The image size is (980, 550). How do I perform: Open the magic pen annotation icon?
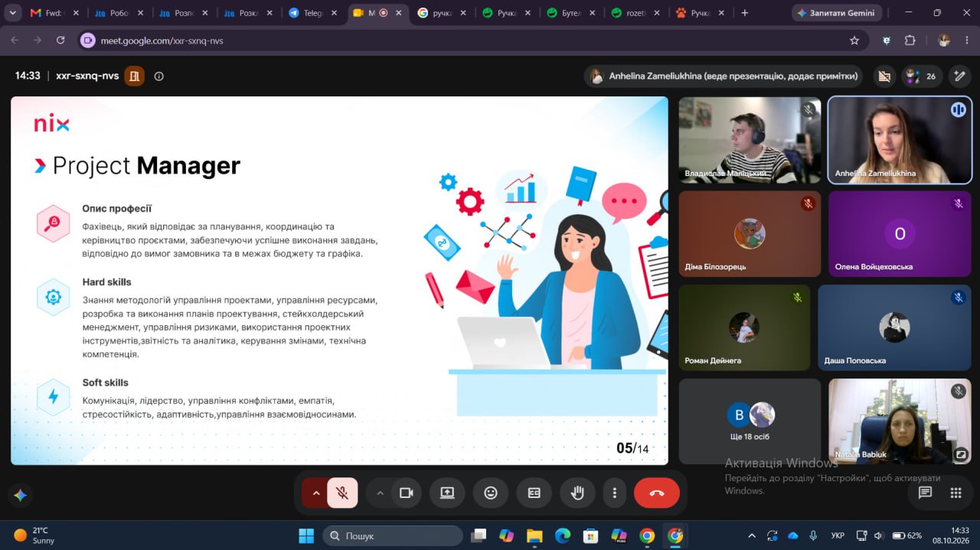(x=959, y=76)
